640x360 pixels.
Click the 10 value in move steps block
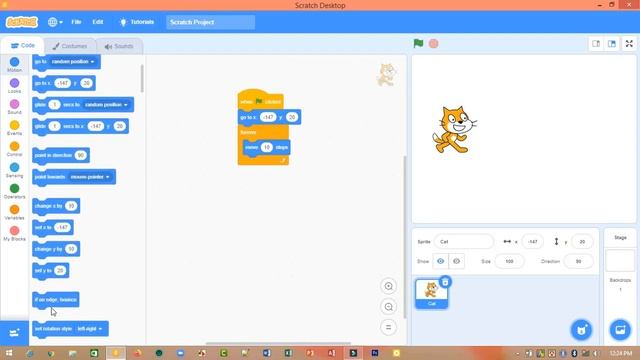coord(267,147)
